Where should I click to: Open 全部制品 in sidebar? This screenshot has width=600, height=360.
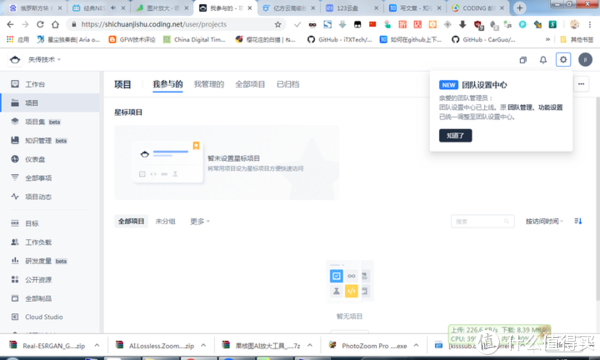(50, 298)
